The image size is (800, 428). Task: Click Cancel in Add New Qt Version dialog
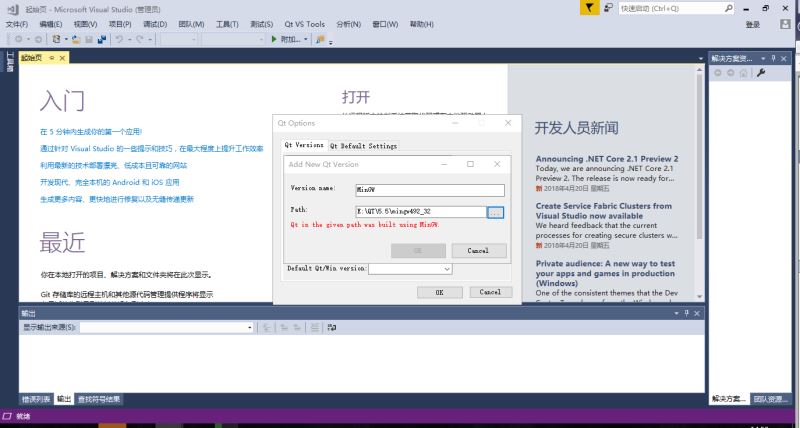479,250
